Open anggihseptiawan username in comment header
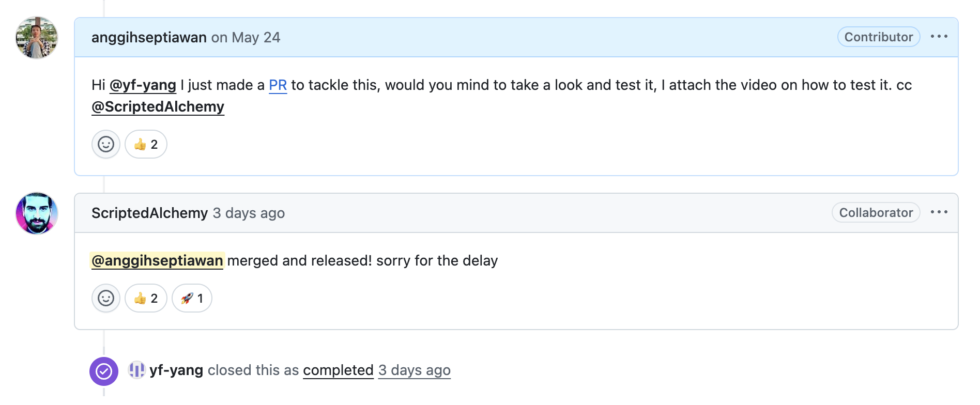Viewport: 980px width, 405px height. [x=149, y=37]
